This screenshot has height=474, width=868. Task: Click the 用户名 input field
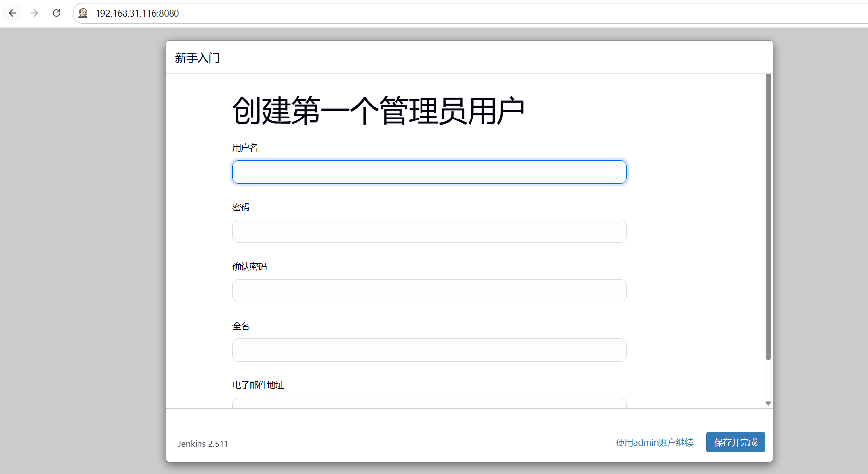coord(429,172)
